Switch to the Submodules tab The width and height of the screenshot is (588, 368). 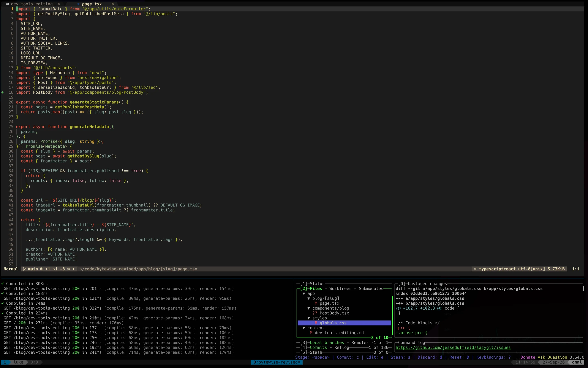coord(371,289)
